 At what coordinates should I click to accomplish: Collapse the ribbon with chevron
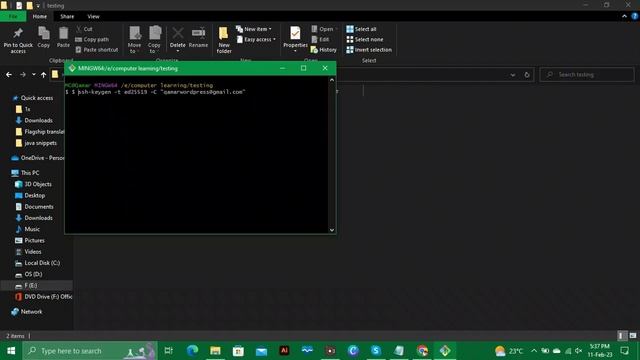click(624, 16)
